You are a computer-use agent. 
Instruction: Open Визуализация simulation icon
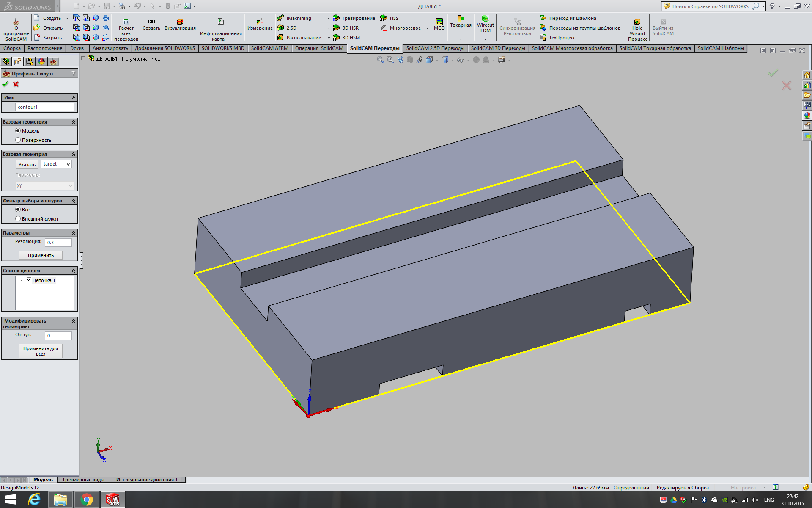coord(180,22)
